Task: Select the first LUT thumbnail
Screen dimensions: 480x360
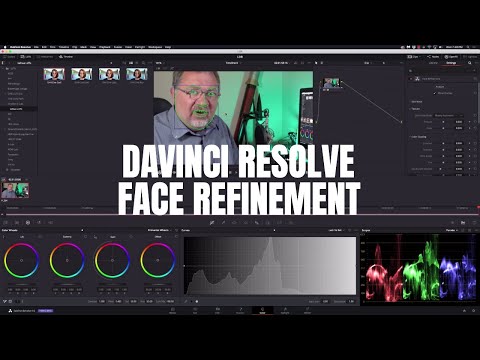Action: [54, 74]
